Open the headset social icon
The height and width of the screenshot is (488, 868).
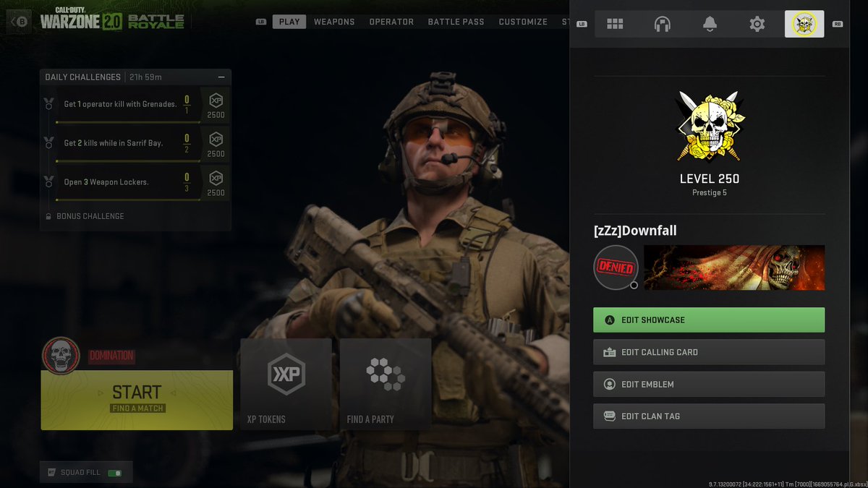662,25
